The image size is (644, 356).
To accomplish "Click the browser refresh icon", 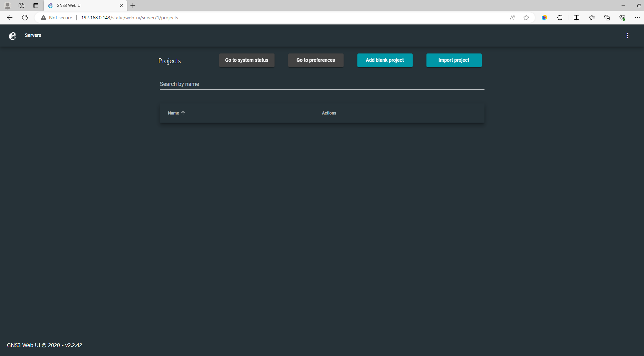I will click(25, 18).
